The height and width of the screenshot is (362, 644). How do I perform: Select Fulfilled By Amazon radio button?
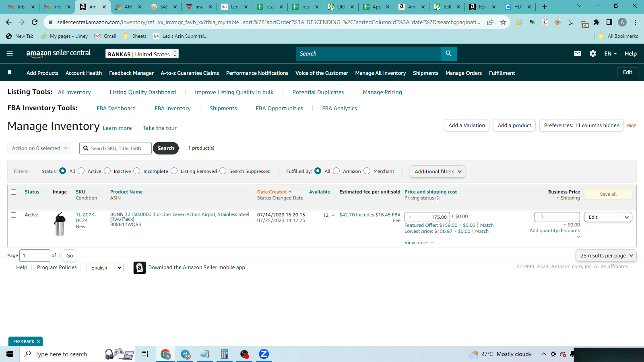(x=336, y=171)
